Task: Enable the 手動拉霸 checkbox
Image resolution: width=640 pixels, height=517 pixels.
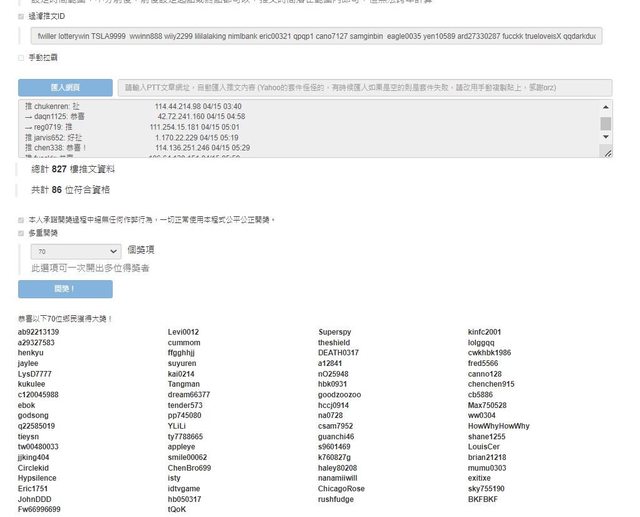Action: pos(22,58)
